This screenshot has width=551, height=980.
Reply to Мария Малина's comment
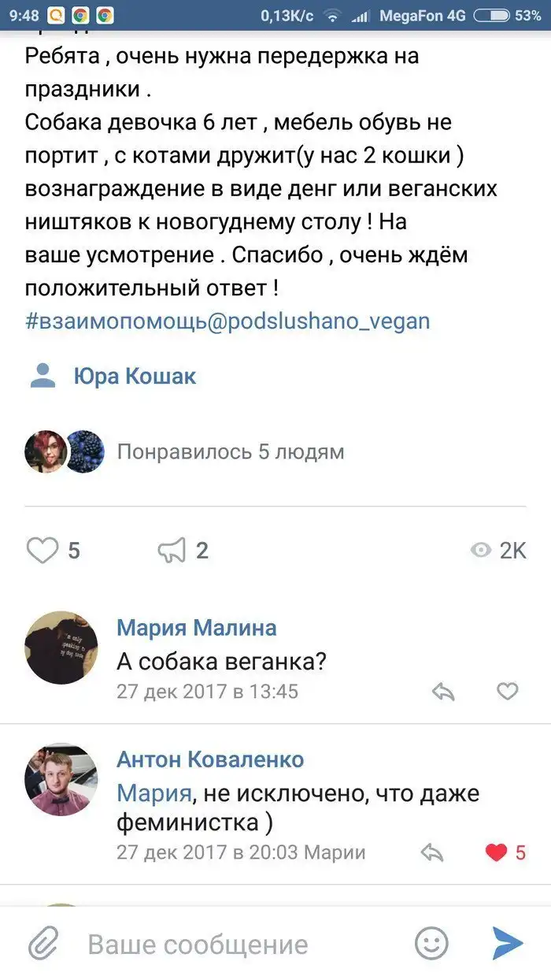[x=444, y=692]
